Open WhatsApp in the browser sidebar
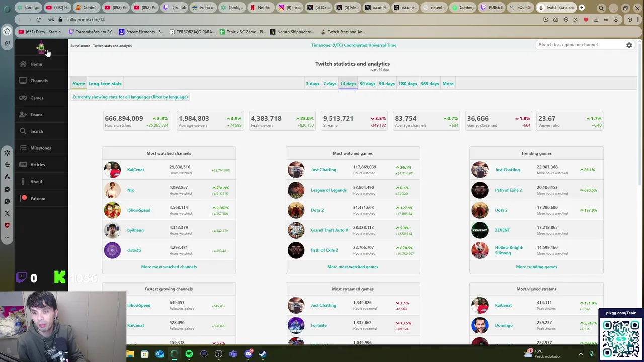The height and width of the screenshot is (362, 644). [7, 201]
